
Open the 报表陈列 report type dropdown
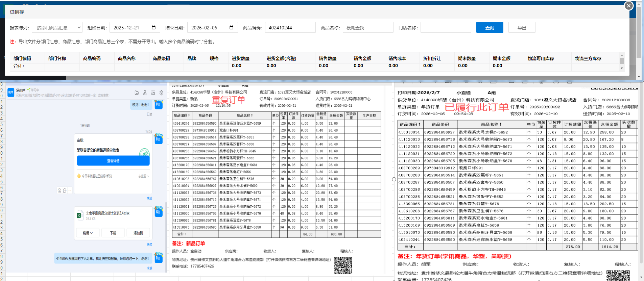click(57, 28)
